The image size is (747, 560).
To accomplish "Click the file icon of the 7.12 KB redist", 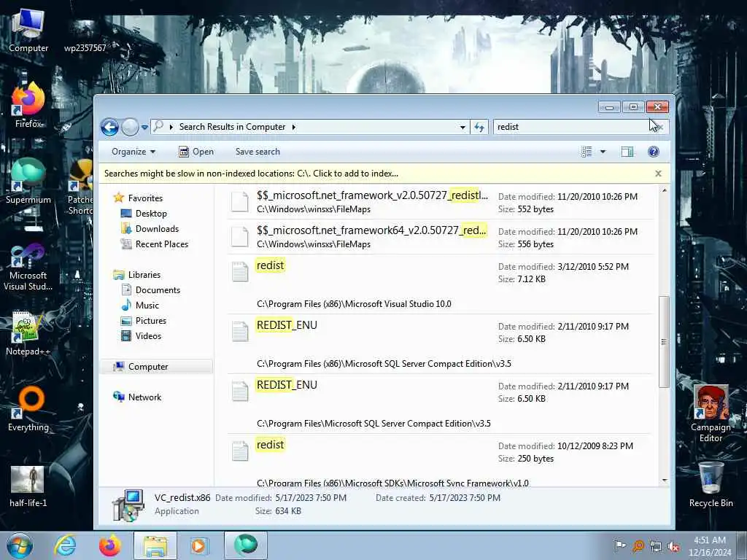I will (x=240, y=271).
